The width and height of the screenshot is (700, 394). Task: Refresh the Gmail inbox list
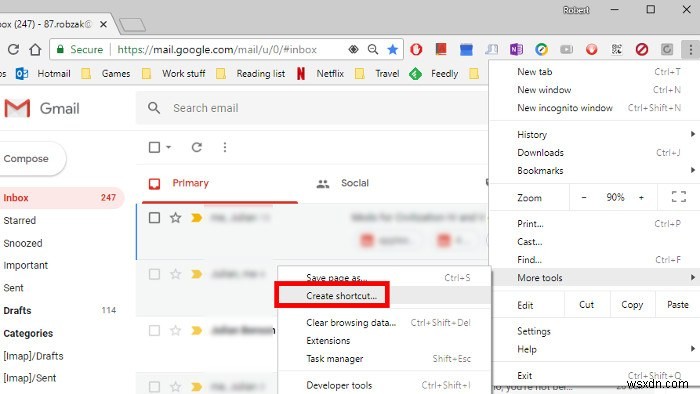click(196, 147)
